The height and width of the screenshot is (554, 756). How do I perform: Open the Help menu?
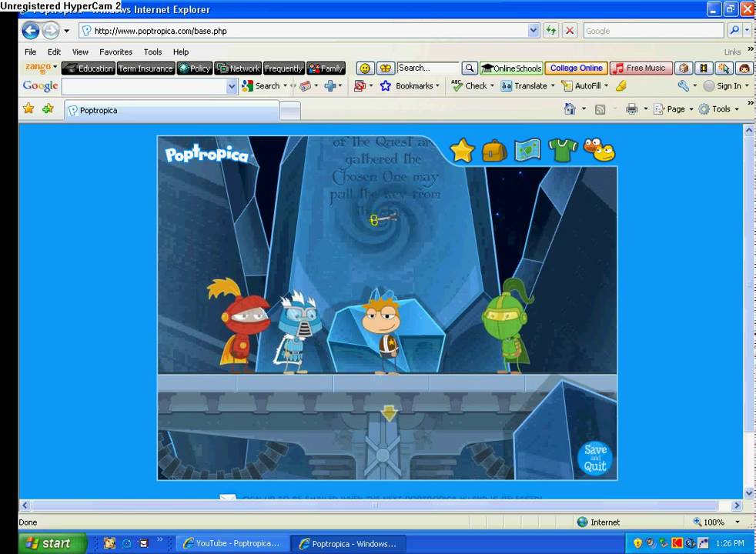[x=181, y=52]
